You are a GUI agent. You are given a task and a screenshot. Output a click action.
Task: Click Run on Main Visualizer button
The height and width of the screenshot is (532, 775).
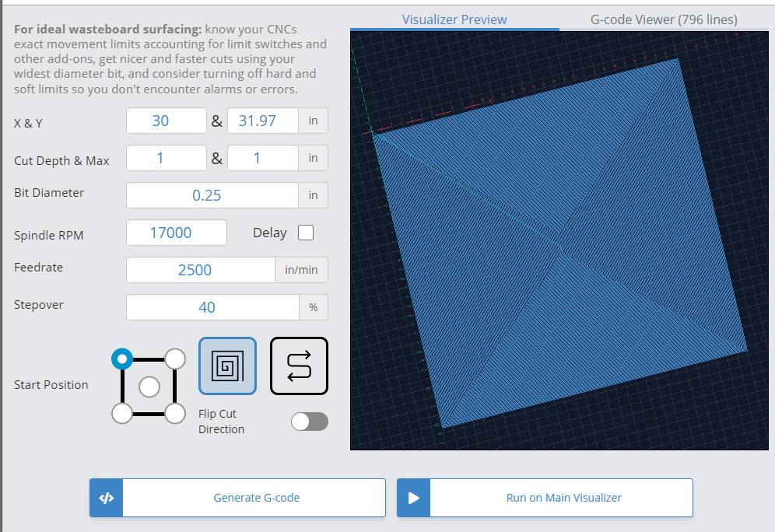click(545, 498)
